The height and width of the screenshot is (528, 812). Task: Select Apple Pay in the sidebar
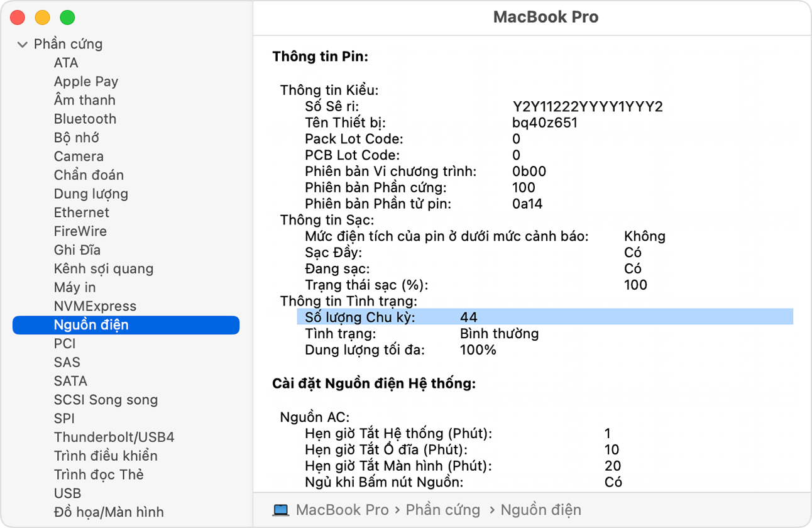coord(86,82)
